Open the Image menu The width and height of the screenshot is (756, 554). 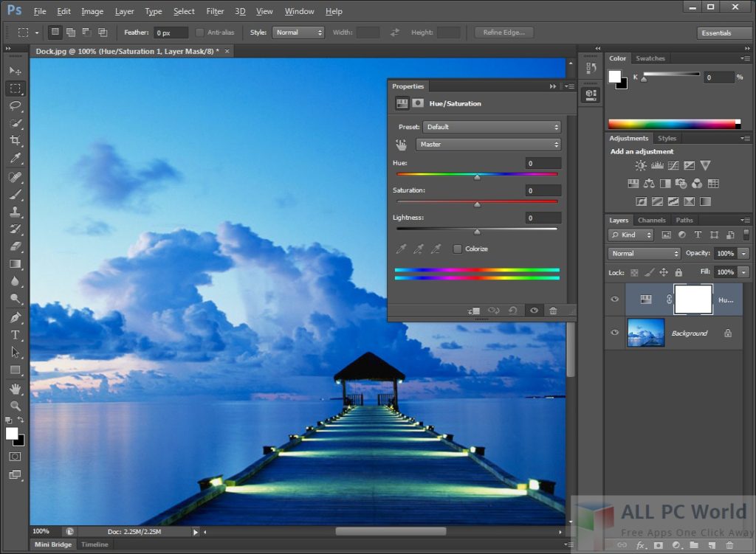coord(92,11)
